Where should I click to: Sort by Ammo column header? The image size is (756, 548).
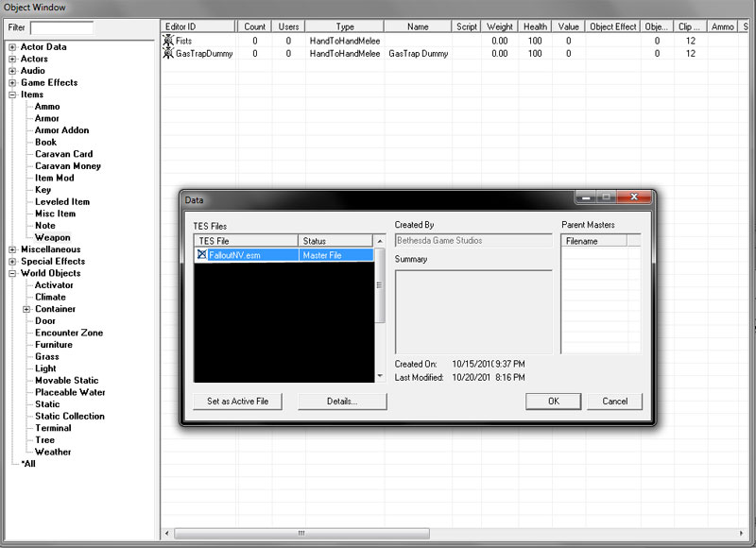coord(722,26)
